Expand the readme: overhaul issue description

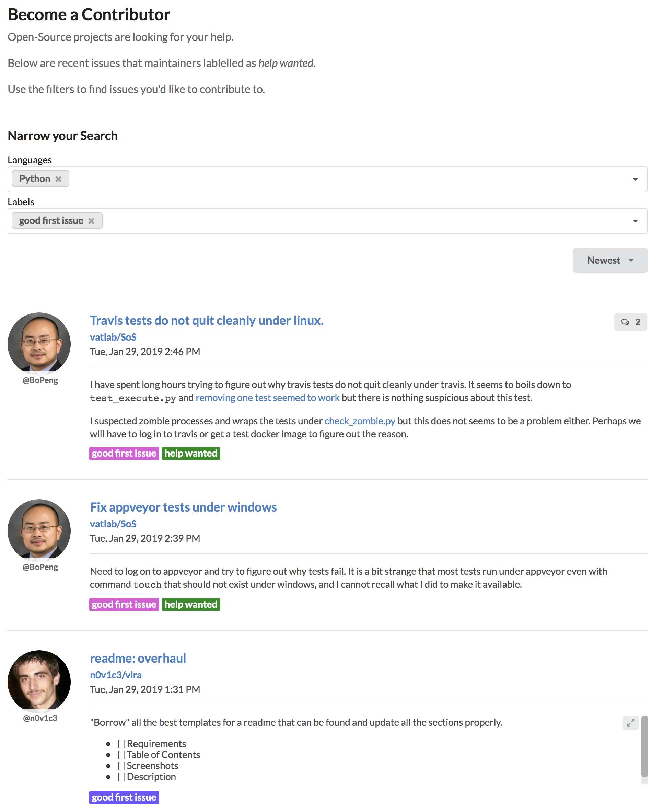(630, 723)
